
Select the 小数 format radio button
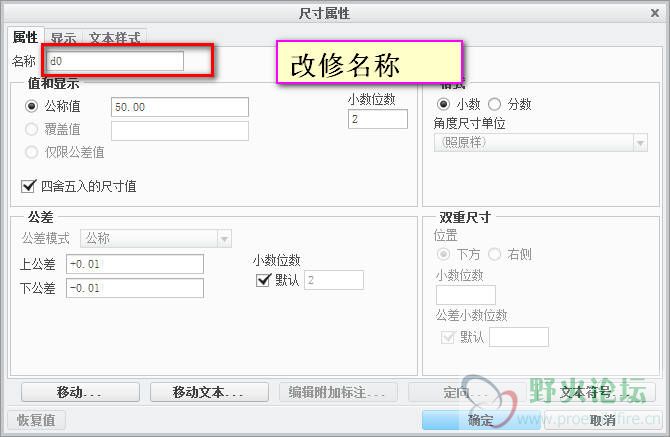click(x=443, y=104)
